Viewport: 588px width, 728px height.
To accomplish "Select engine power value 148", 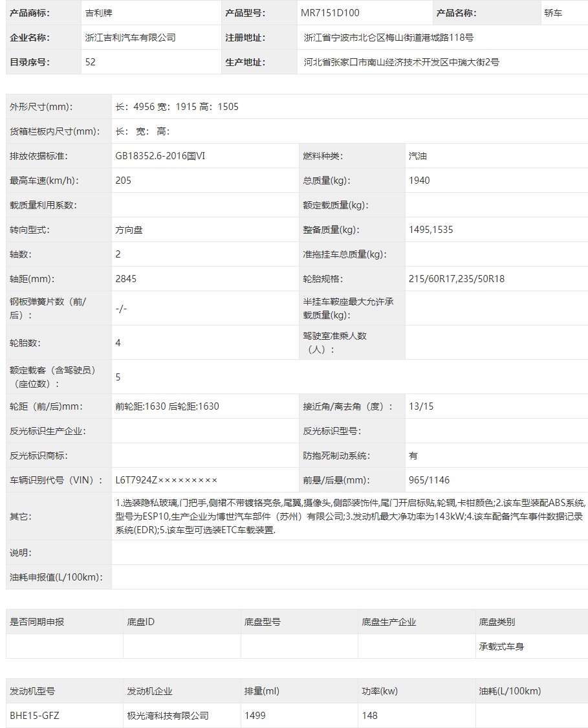I will click(x=370, y=716).
